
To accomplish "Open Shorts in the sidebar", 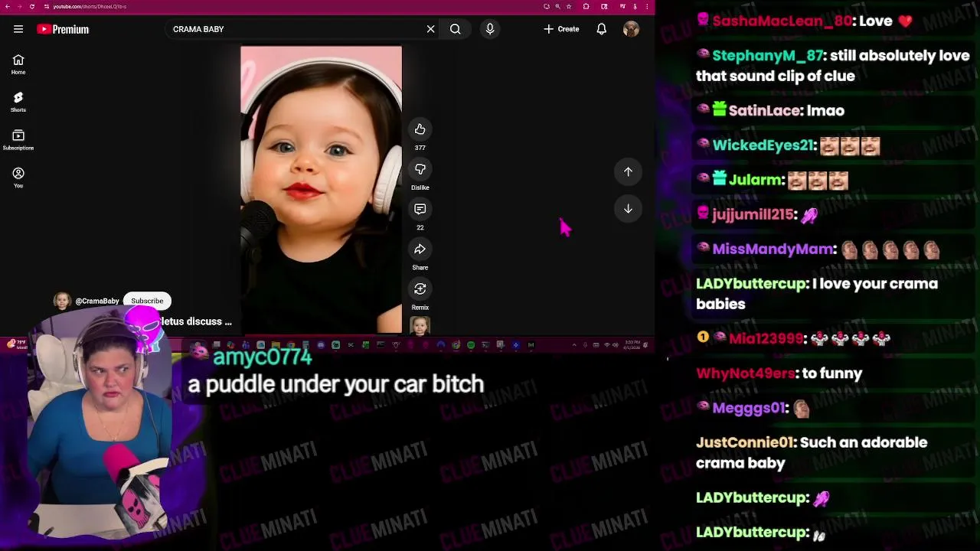I will pos(18,102).
